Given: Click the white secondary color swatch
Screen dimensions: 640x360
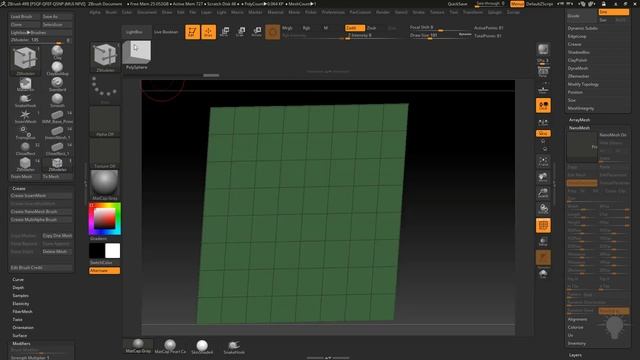Looking at the screenshot, I should [x=112, y=251].
